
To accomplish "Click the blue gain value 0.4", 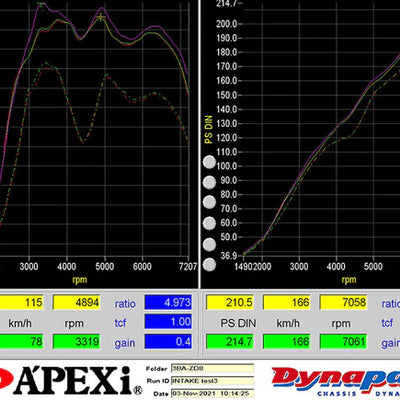I will click(168, 341).
